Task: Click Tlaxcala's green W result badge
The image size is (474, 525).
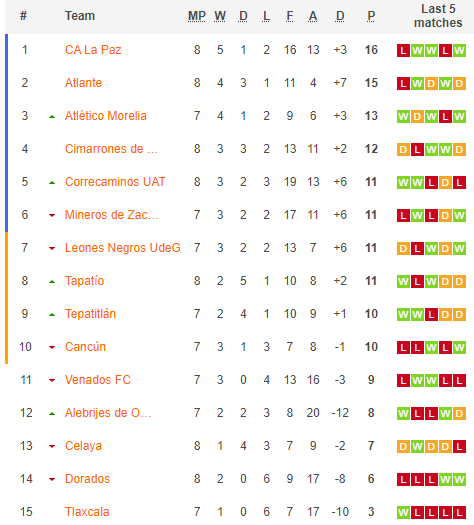Action: [403, 512]
